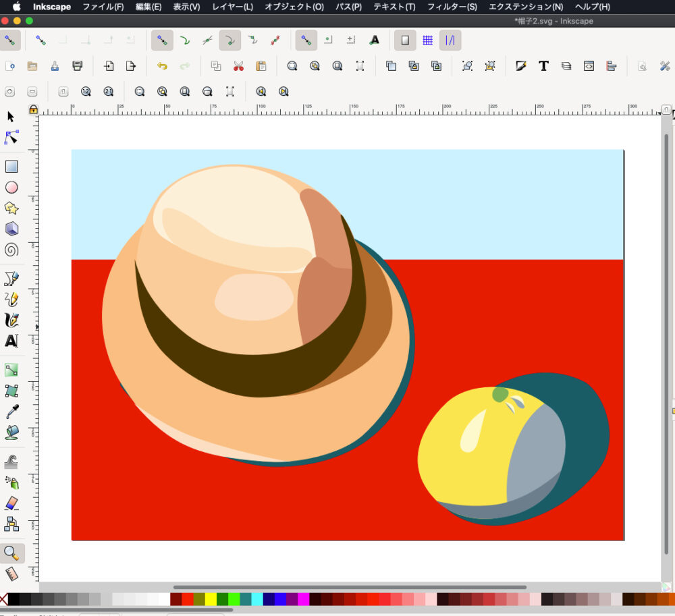This screenshot has height=616, width=675.
Task: Expand the パス(P) menu
Action: point(348,7)
